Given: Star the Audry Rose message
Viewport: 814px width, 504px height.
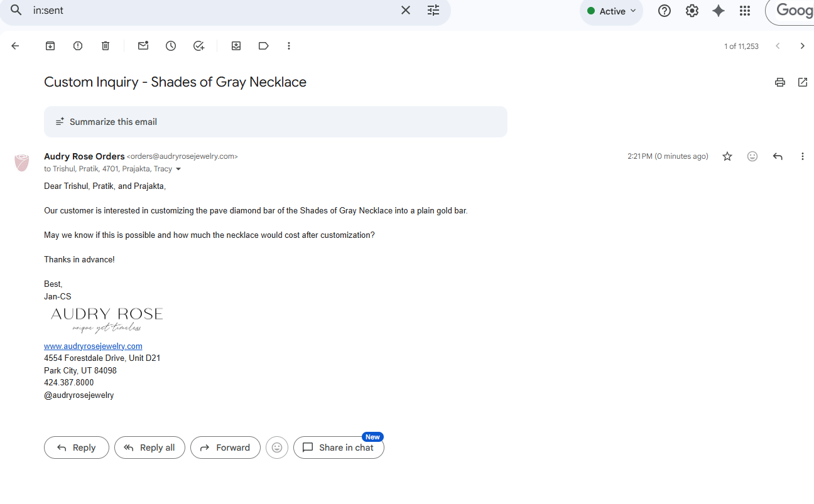Looking at the screenshot, I should (727, 156).
